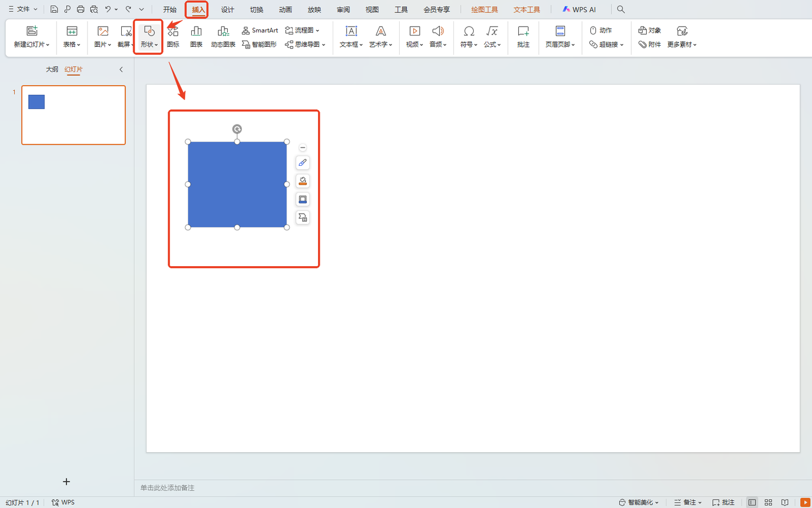Switch to the 开始 ribbon tab
812x508 pixels.
point(170,10)
